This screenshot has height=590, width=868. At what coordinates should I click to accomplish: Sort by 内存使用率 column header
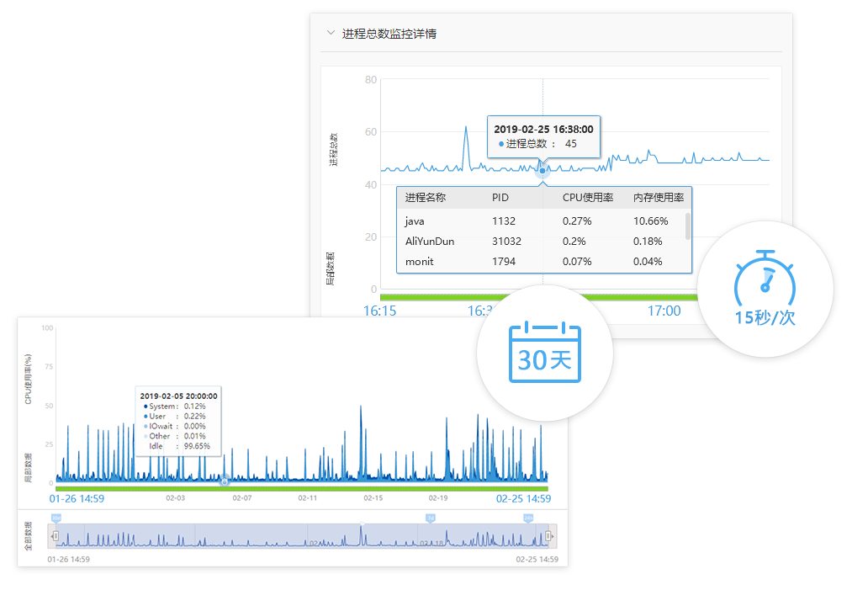[658, 198]
